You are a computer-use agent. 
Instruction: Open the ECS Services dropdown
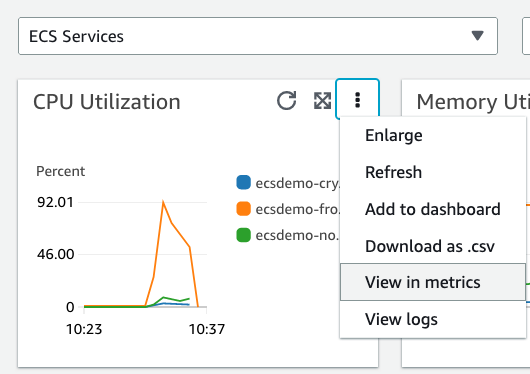[258, 36]
